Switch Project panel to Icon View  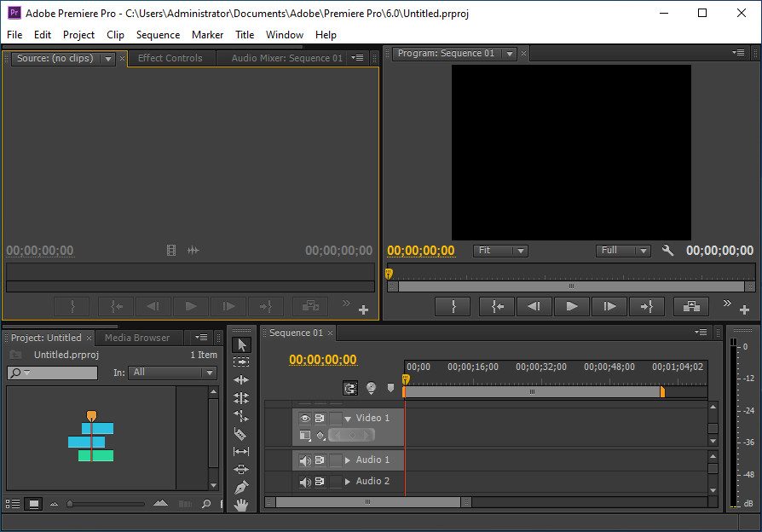coord(33,504)
